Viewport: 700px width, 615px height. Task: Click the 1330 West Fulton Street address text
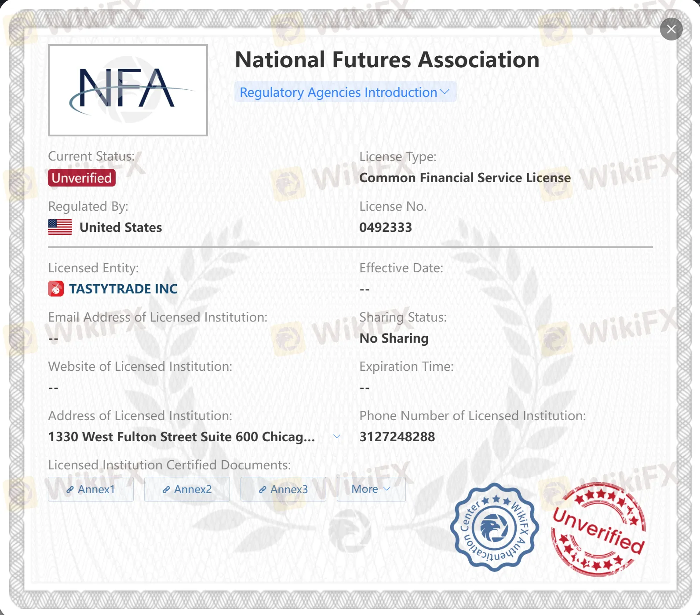tap(182, 436)
